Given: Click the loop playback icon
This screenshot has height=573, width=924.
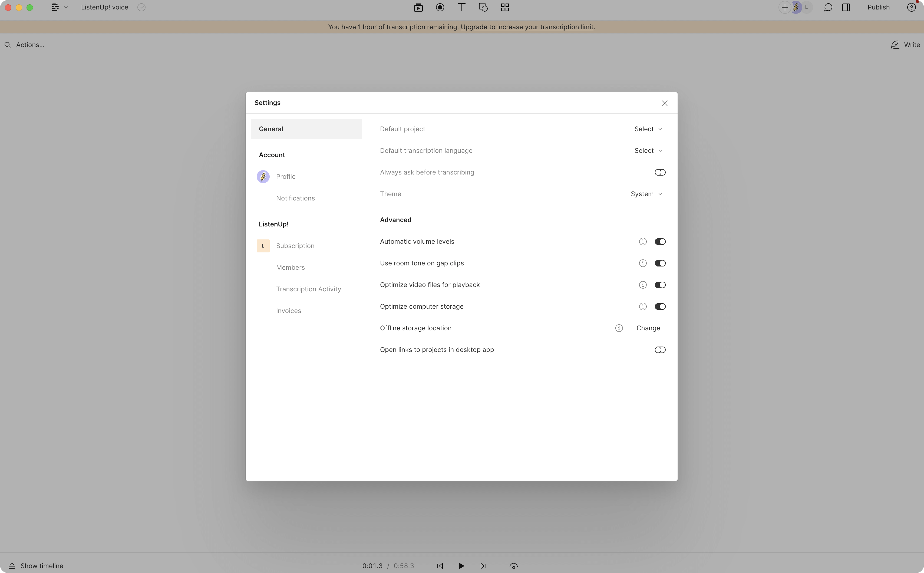Looking at the screenshot, I should tap(513, 566).
